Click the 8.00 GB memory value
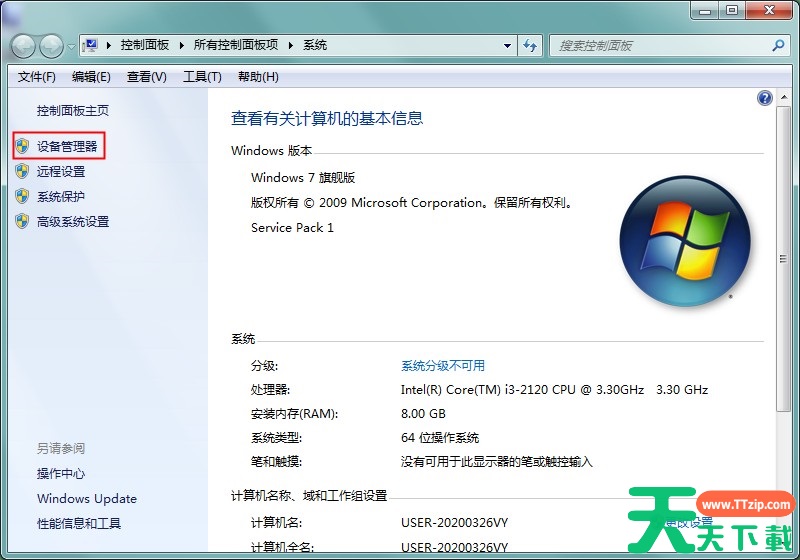 pyautogui.click(x=423, y=414)
